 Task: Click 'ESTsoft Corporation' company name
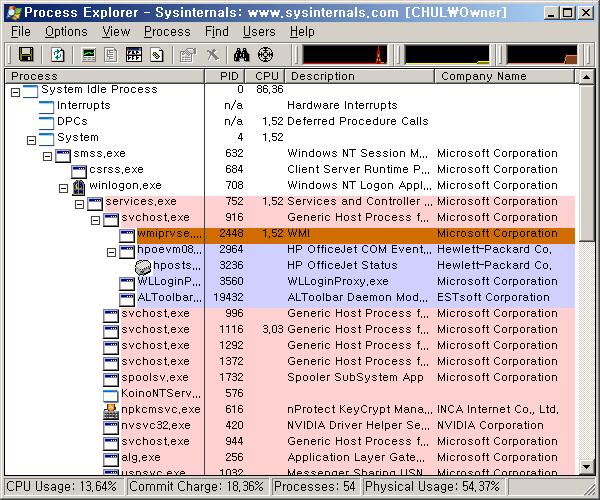coord(493,298)
